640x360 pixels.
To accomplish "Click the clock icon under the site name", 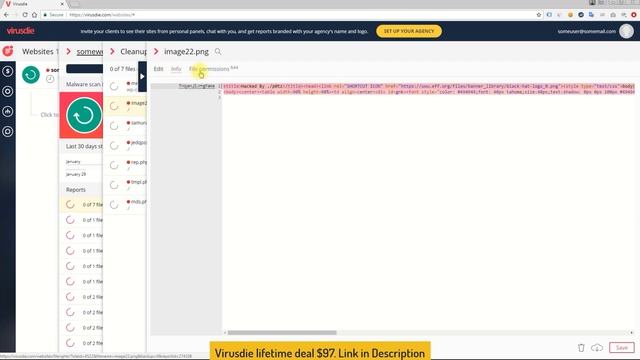I will pyautogui.click(x=50, y=79).
